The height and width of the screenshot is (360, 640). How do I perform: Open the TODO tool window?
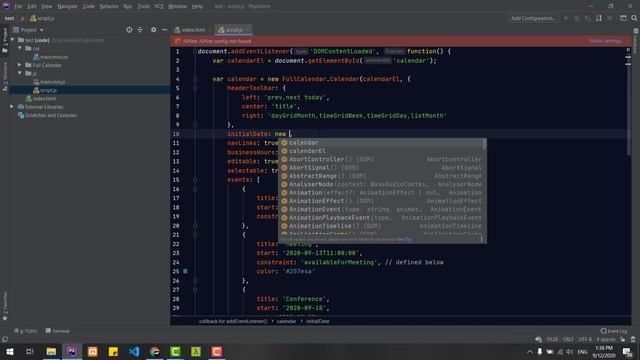[x=26, y=331]
